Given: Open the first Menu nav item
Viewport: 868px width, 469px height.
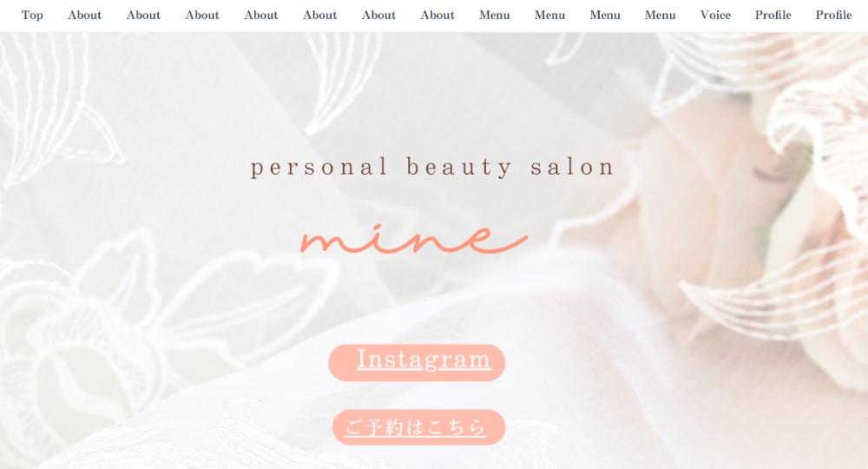Looking at the screenshot, I should 495,15.
